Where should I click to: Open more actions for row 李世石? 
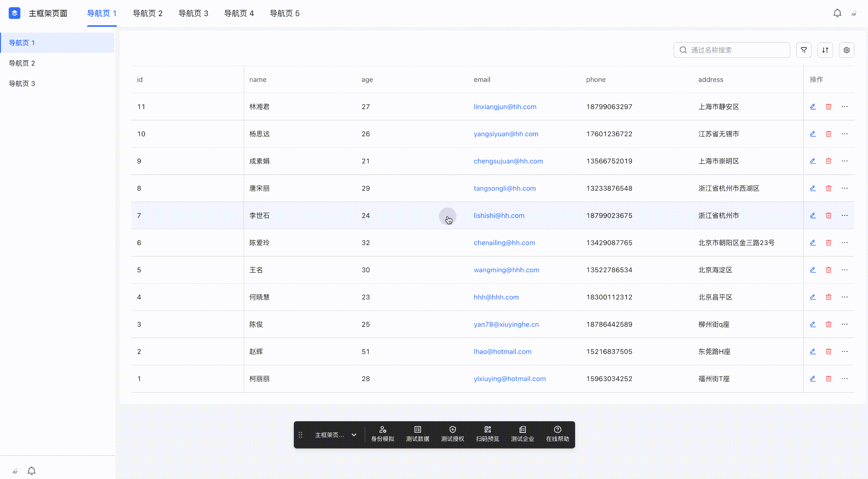point(845,215)
